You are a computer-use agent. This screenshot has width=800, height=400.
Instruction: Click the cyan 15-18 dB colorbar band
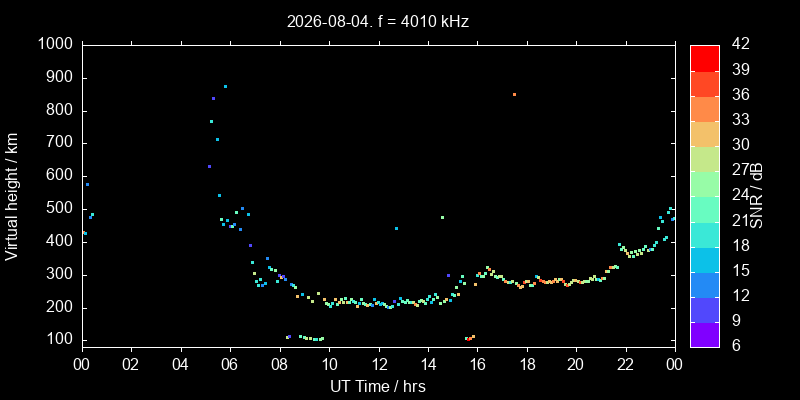coord(705,259)
